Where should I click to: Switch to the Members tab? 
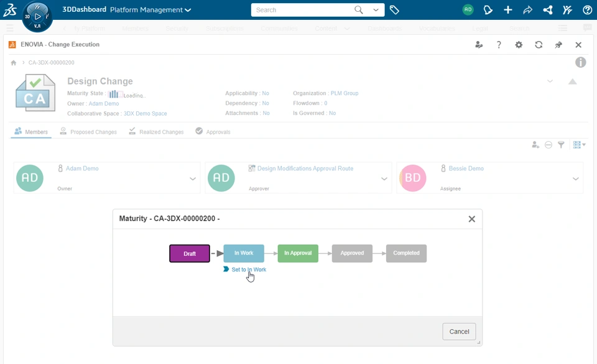click(x=31, y=132)
